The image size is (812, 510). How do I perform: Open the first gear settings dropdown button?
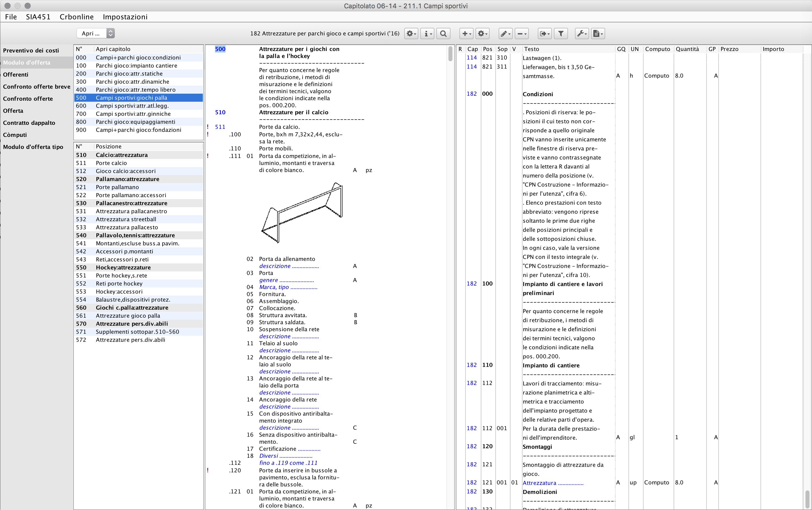411,33
